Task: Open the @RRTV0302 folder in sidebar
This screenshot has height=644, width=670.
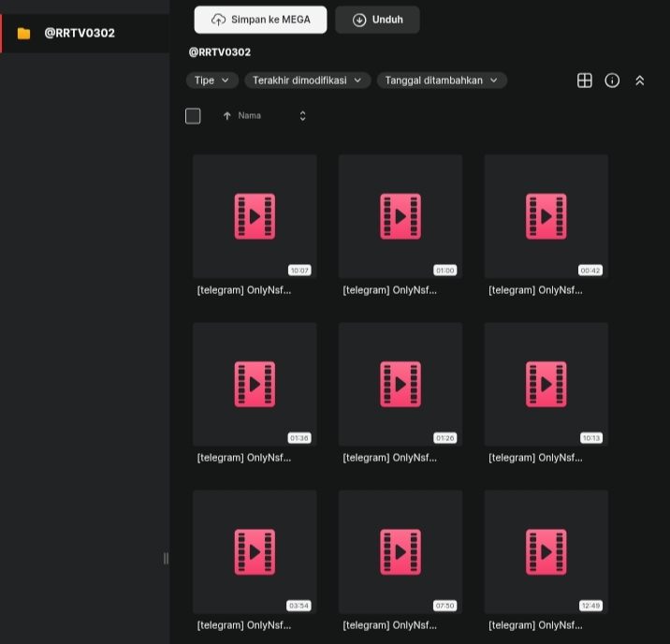Action: (x=84, y=34)
